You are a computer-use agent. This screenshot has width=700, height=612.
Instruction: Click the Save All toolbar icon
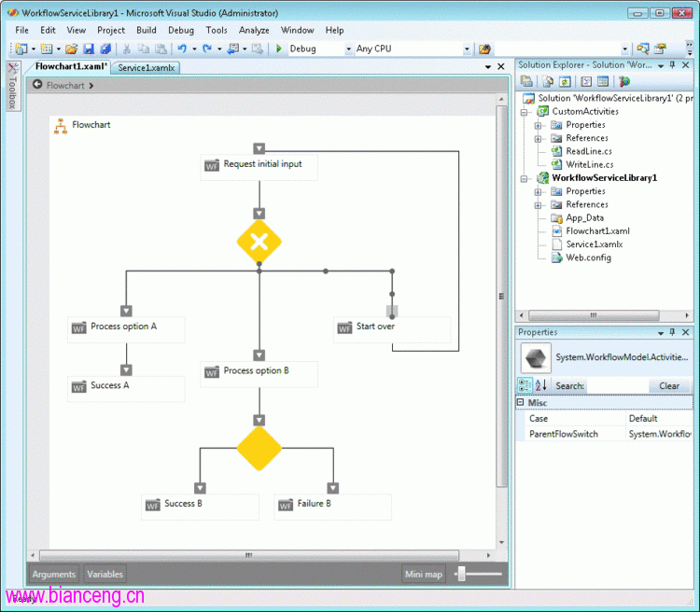105,49
